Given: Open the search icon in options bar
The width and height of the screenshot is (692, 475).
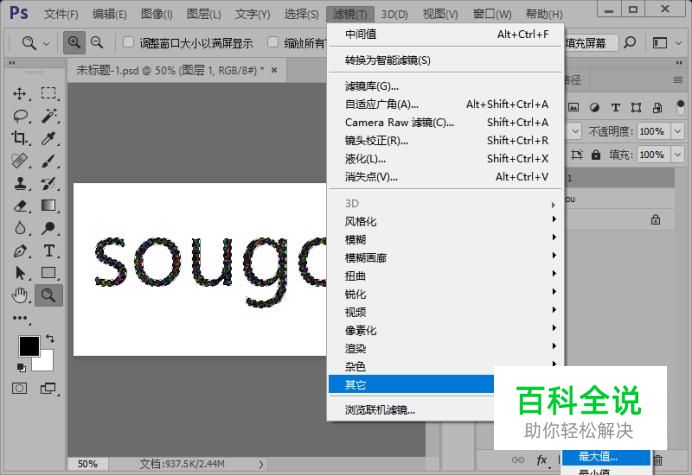Looking at the screenshot, I should tap(630, 43).
